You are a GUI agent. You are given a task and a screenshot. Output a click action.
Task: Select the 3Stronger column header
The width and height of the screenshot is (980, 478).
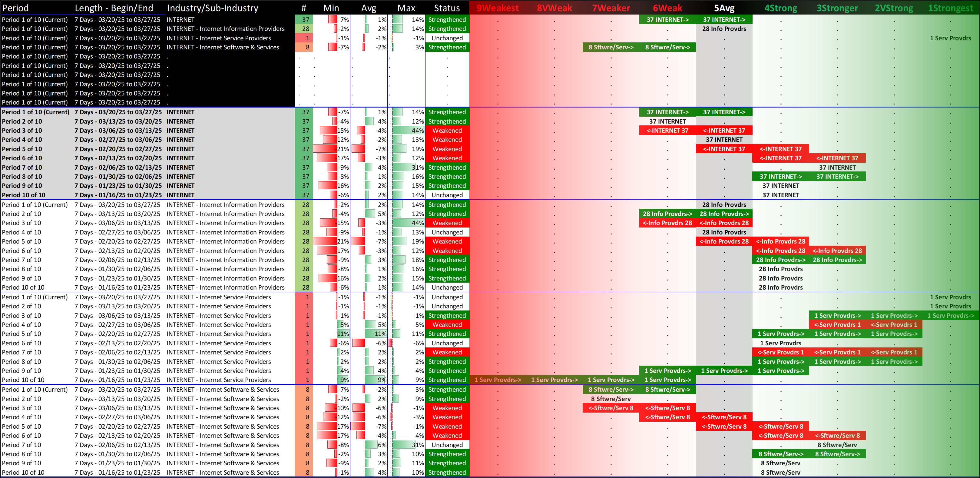[837, 8]
